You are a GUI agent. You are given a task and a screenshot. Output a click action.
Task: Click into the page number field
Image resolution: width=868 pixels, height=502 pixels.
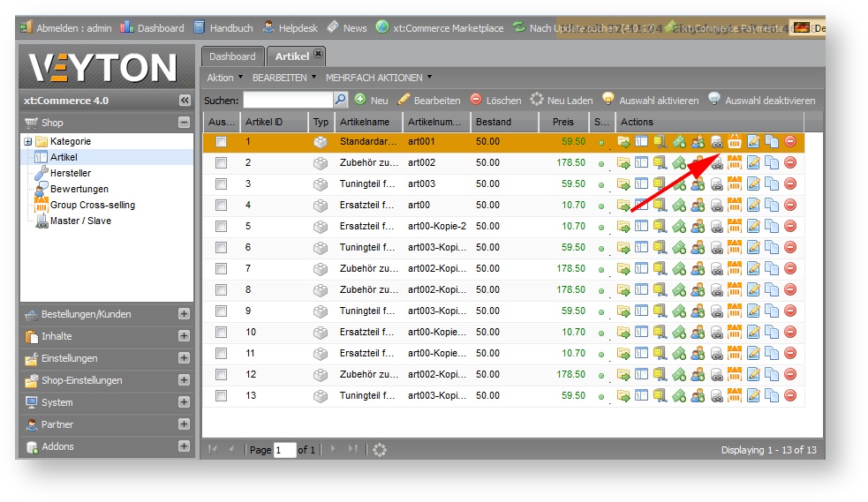[x=284, y=450]
